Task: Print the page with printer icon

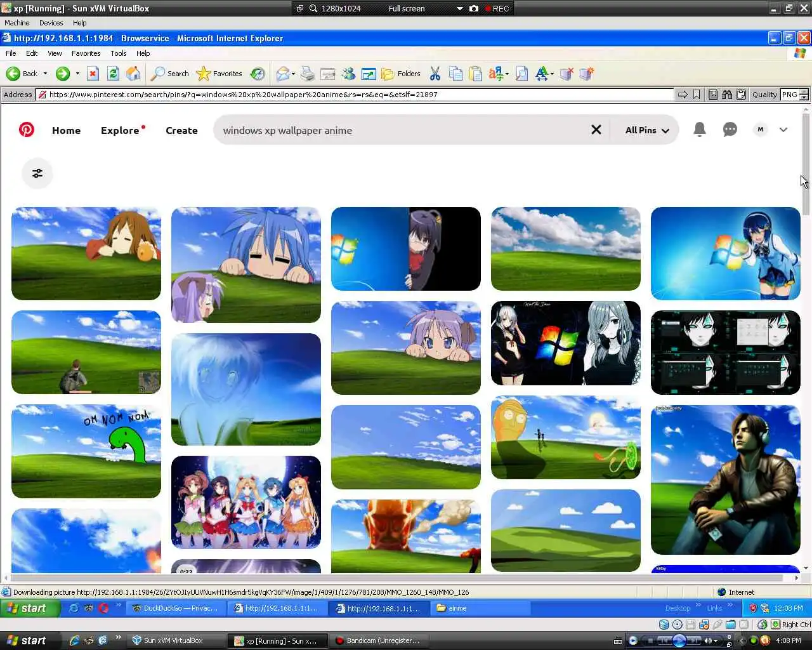Action: click(307, 74)
